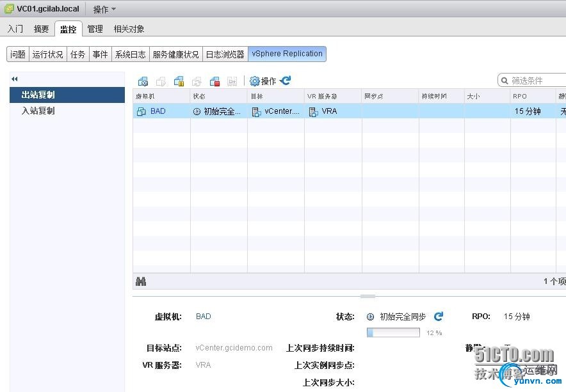Viewport: 566px width, 392px height.
Task: Sort by the 状态 column header
Action: pyautogui.click(x=219, y=97)
